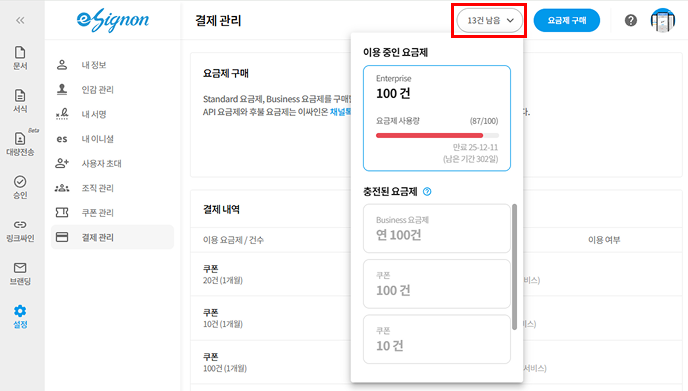688x391 pixels.
Task: Open the 대량전송 bulk send section
Action: click(20, 144)
